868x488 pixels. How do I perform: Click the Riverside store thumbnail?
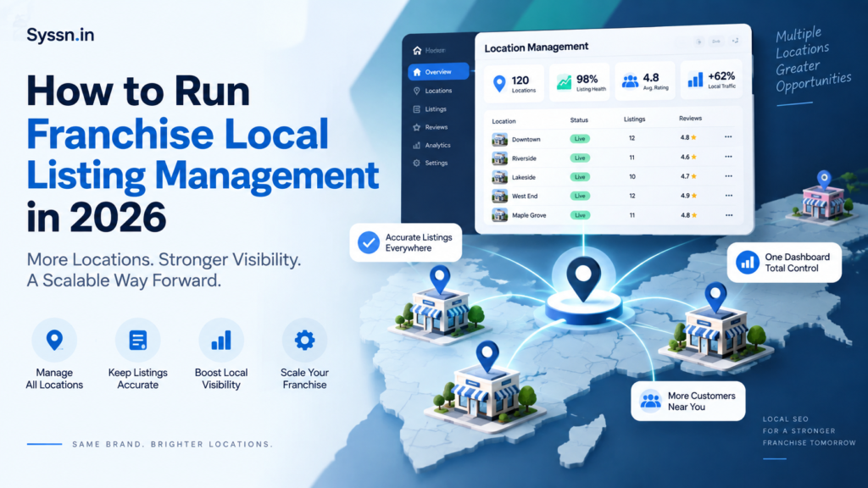pyautogui.click(x=500, y=158)
